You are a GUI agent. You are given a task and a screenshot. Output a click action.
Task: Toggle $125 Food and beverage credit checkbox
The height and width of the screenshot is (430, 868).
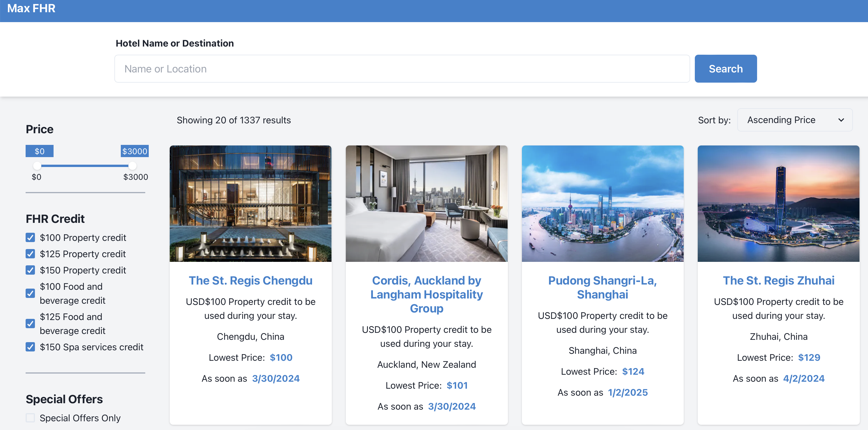[x=30, y=324]
